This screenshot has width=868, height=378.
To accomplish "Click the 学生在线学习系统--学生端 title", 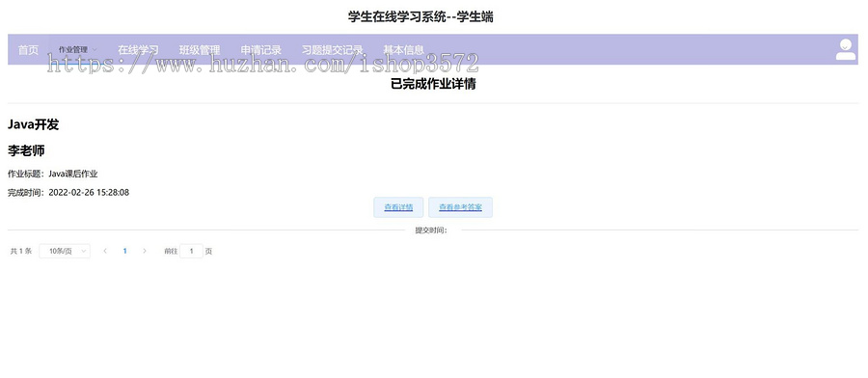I will coord(420,17).
